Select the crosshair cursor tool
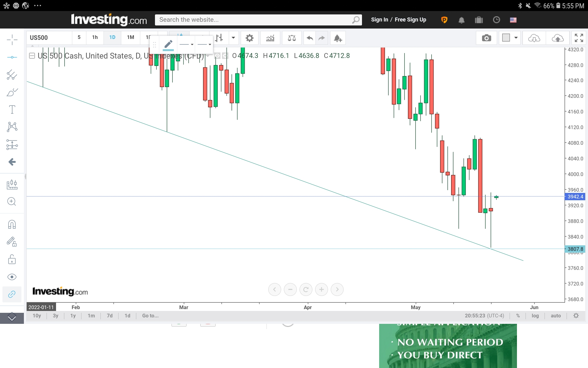 point(12,40)
